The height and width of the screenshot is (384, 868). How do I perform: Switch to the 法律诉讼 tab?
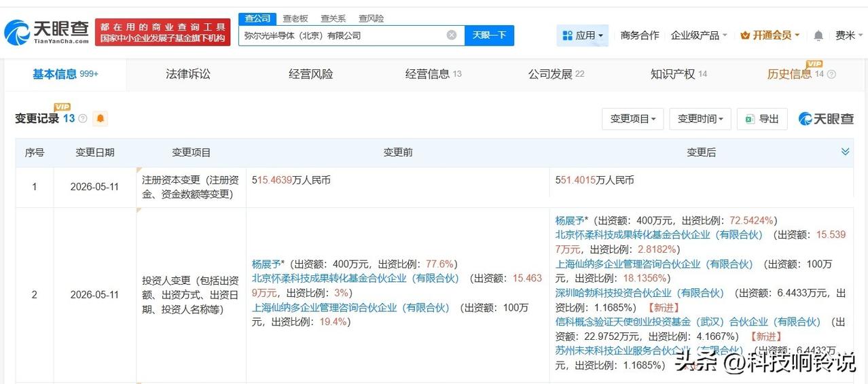[188, 74]
